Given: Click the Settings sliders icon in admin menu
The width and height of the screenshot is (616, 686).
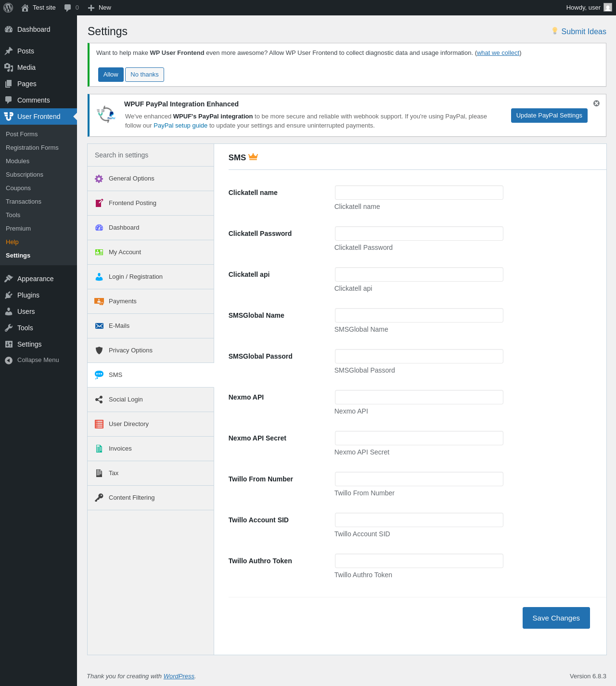Looking at the screenshot, I should click(9, 344).
